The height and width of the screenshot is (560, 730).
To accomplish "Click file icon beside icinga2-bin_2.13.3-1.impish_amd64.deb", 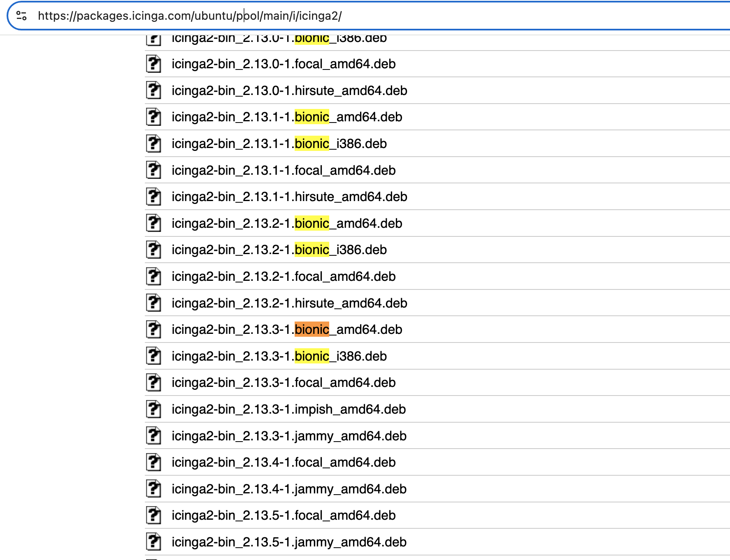I will coord(153,410).
